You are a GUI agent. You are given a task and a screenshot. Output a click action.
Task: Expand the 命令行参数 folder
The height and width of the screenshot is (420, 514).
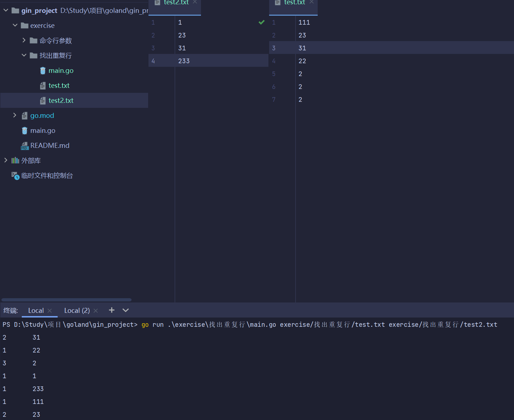24,40
